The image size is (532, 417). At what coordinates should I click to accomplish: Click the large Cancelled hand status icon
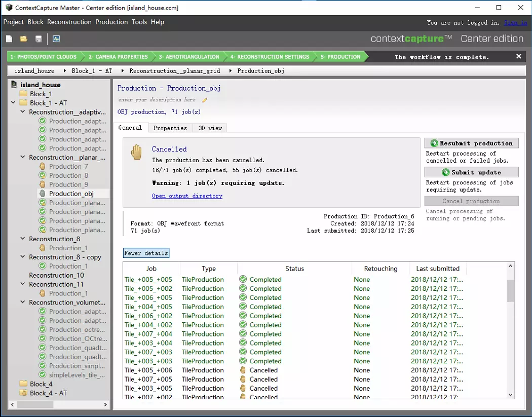point(136,152)
